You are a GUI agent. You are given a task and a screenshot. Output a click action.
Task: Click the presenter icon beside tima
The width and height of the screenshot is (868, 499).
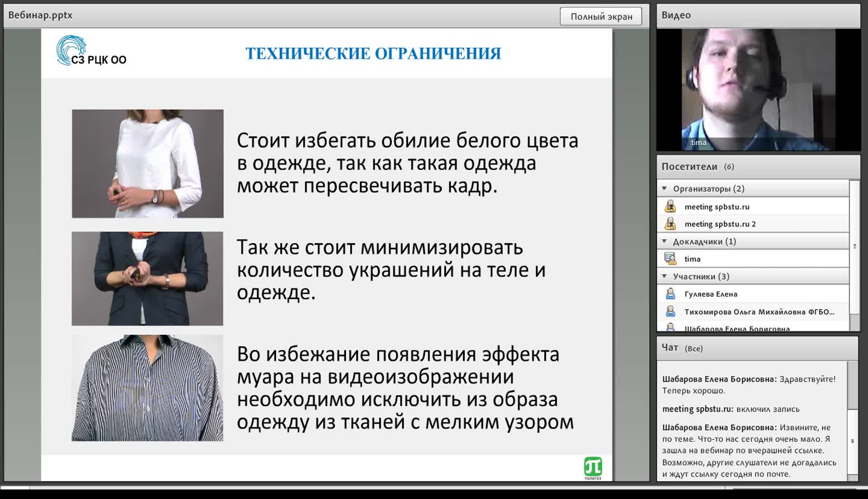pos(670,259)
